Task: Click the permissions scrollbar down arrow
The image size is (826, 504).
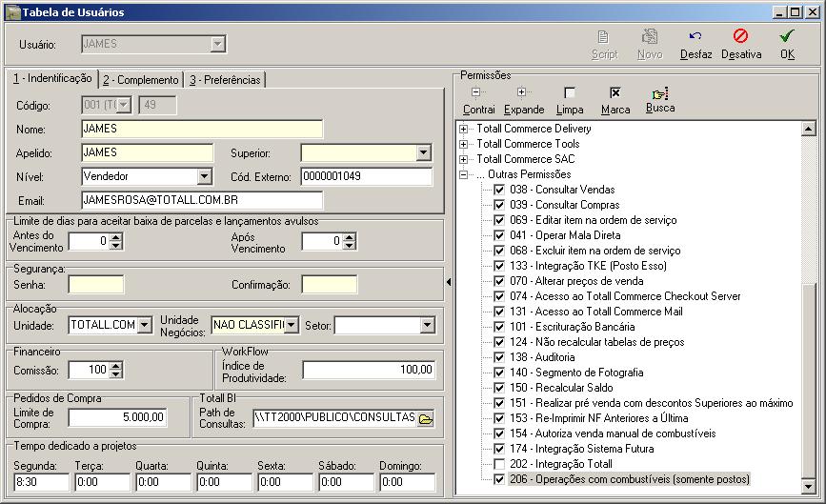Action: [x=808, y=486]
